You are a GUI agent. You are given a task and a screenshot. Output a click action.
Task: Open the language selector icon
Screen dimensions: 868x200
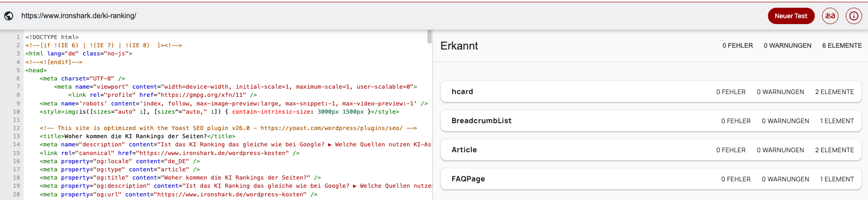(x=830, y=16)
